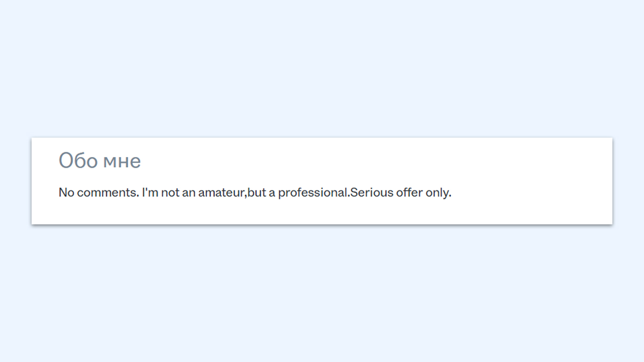Click the word "only." ending the bio
This screenshot has width=644, height=362.
coord(438,192)
